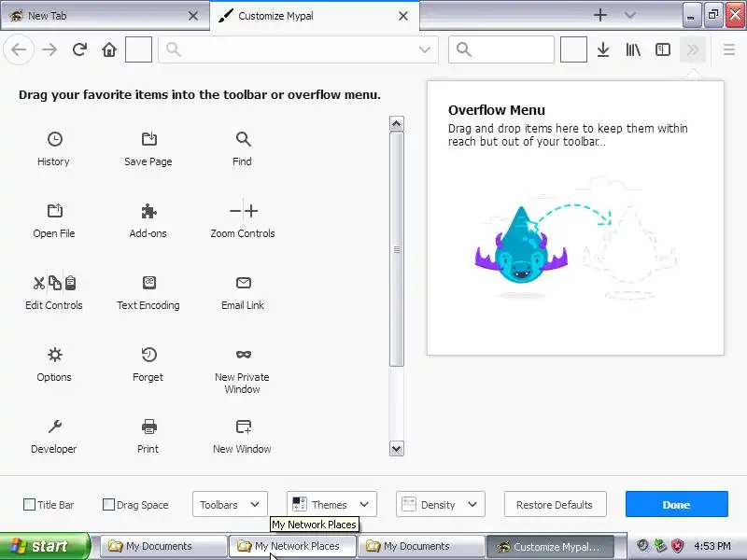Click the scrollbar up arrow
The height and width of the screenshot is (560, 747).
(x=396, y=124)
